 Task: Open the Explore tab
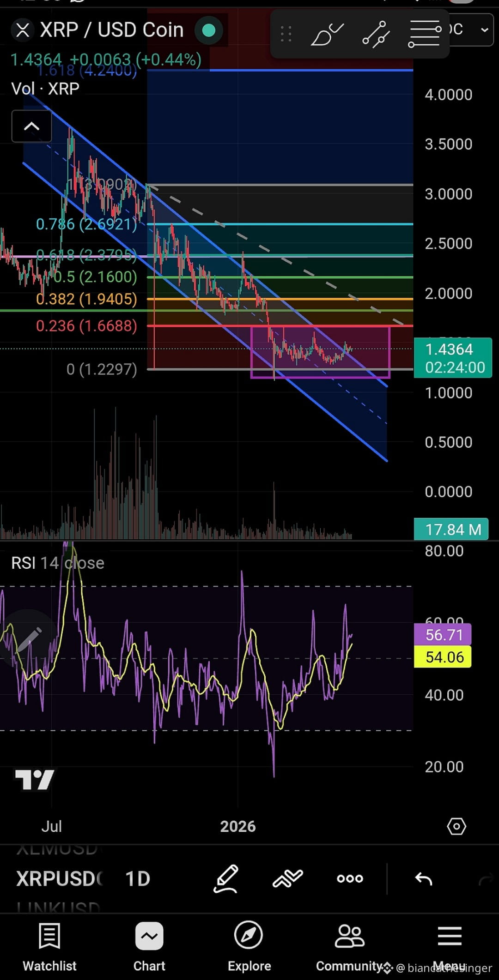click(249, 947)
